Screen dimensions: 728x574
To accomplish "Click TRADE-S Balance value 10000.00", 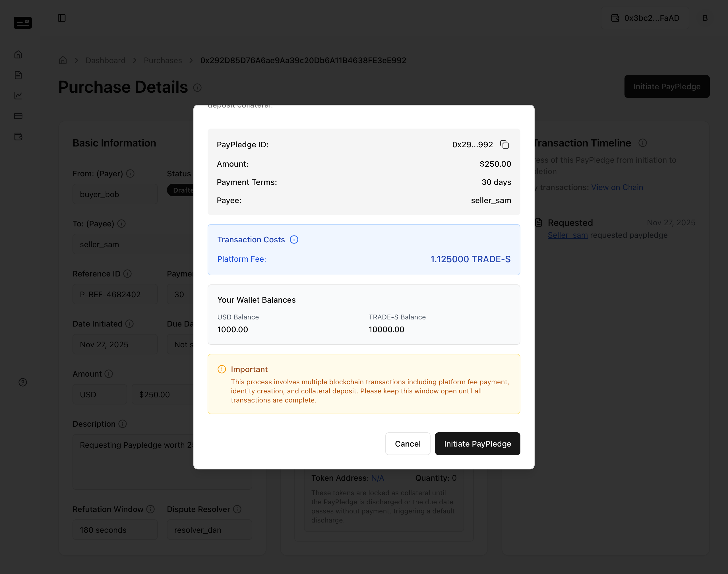I will click(386, 330).
